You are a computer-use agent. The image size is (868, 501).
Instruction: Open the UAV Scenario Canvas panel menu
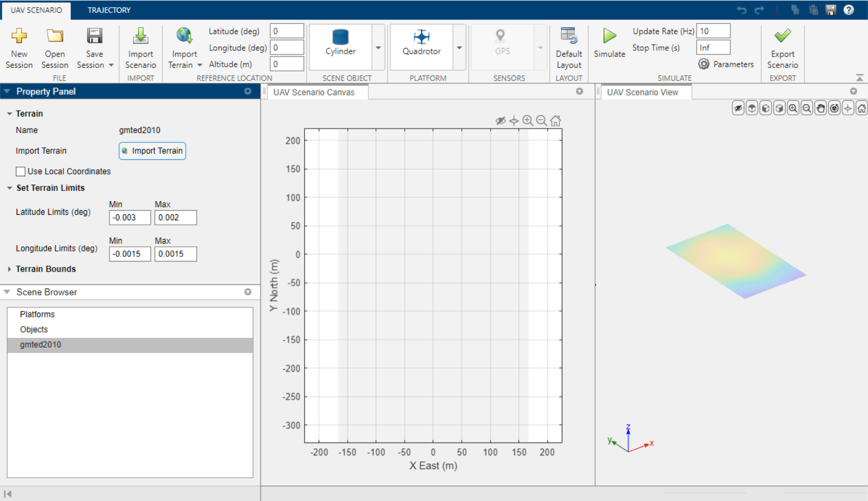click(580, 91)
